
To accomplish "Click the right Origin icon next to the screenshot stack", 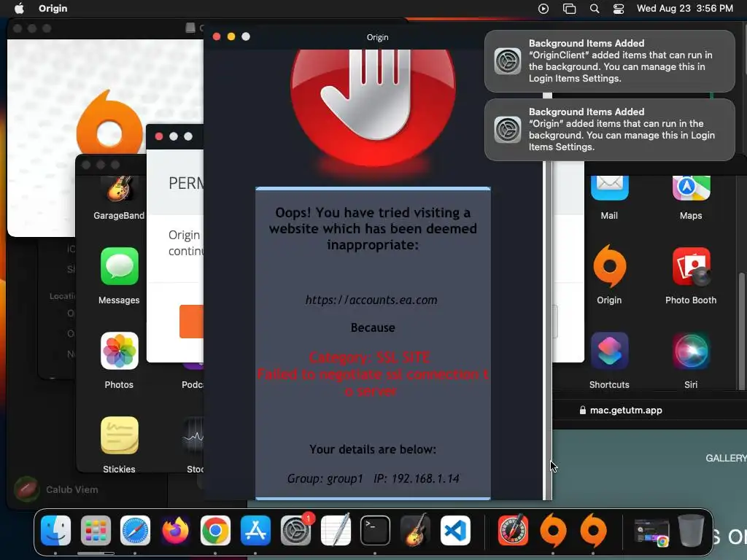I will (x=593, y=531).
